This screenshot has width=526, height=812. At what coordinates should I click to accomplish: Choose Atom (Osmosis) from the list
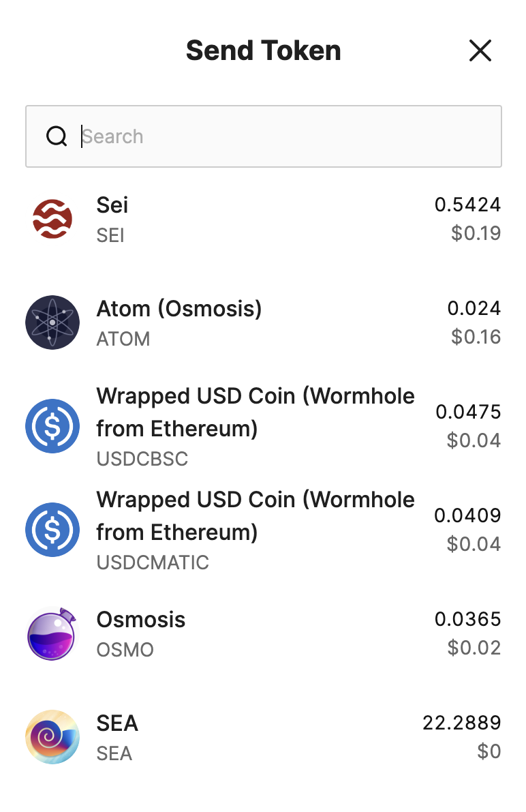[264, 322]
